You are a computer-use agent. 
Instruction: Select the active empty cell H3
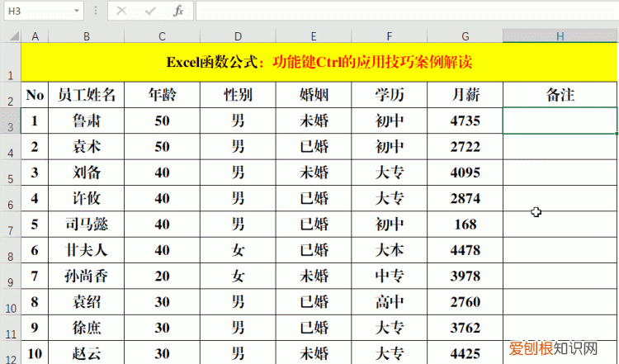560,121
